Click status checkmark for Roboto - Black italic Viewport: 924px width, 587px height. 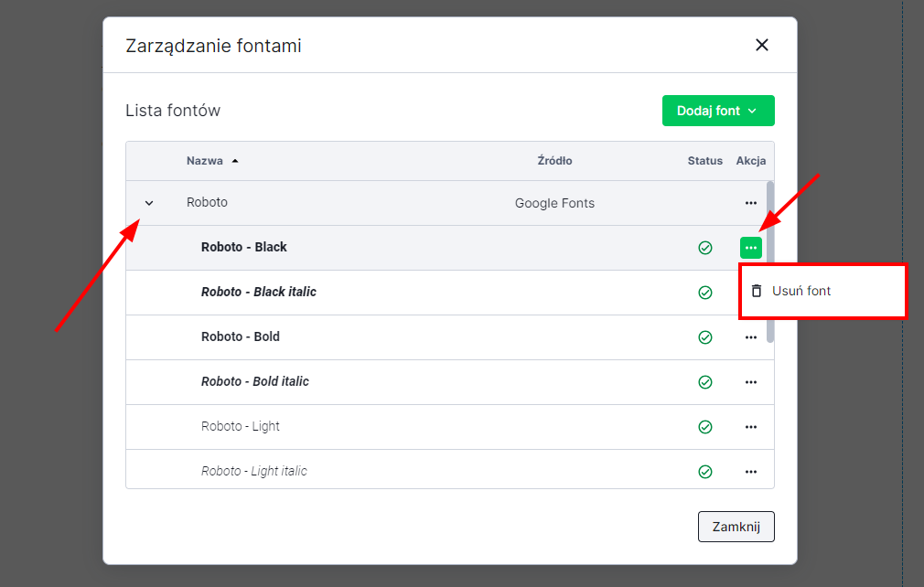coord(704,293)
